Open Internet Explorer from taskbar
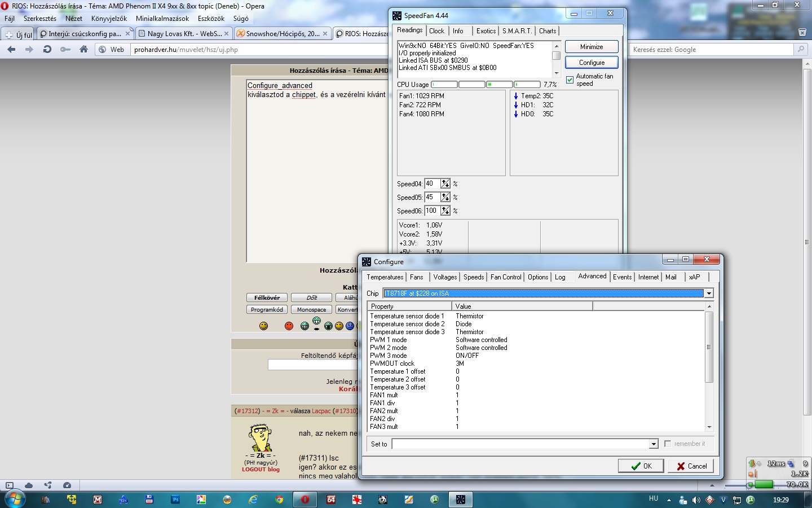Viewport: 812px width, 508px height. tap(253, 500)
